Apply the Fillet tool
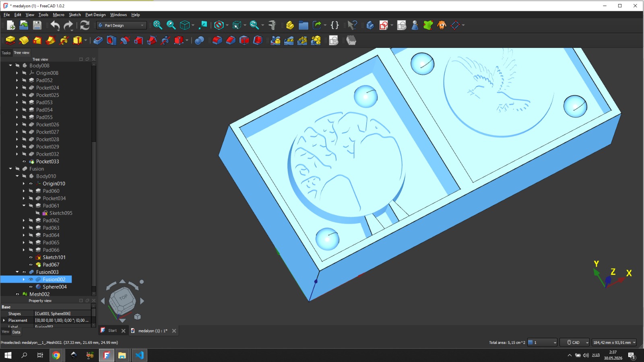 pos(217,40)
